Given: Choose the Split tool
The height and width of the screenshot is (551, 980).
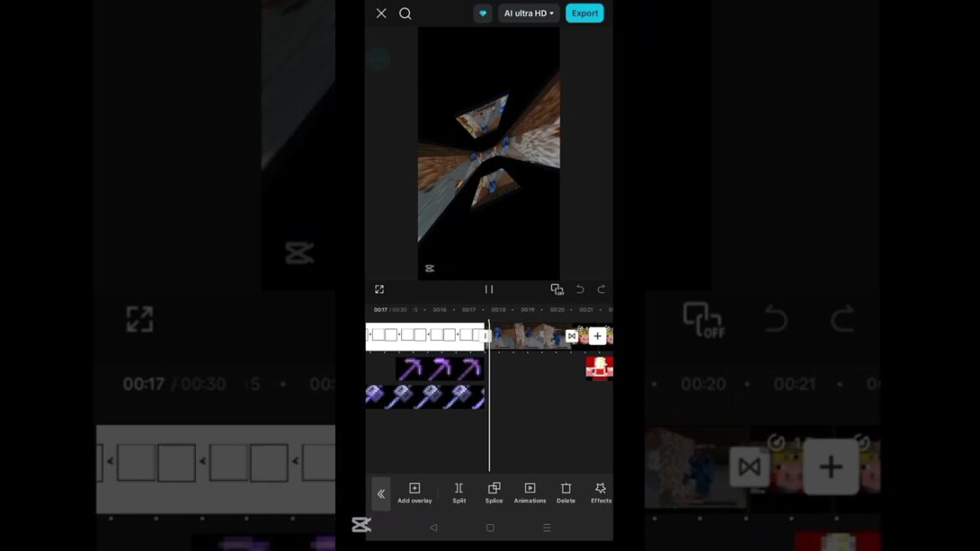Looking at the screenshot, I should coord(459,492).
